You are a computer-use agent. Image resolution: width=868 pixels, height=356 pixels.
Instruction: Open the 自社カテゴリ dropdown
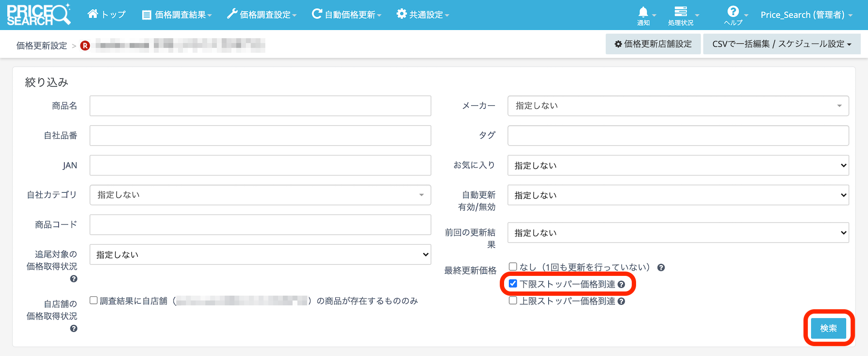click(260, 195)
